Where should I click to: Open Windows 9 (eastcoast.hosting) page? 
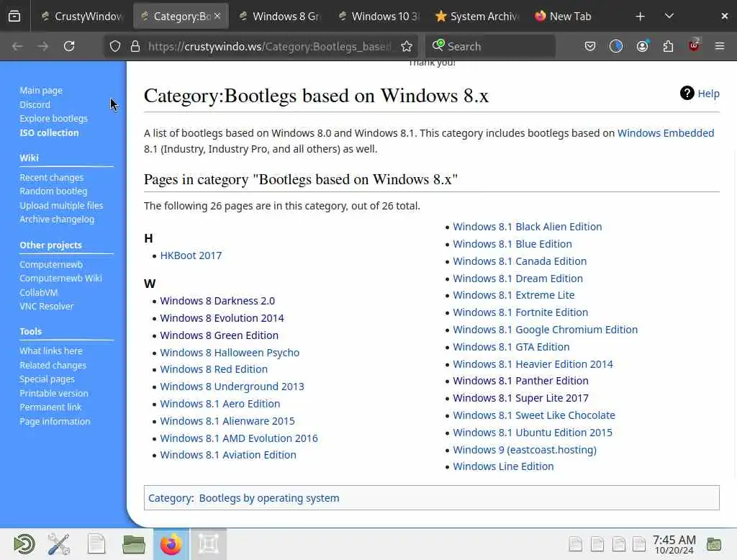pos(525,449)
